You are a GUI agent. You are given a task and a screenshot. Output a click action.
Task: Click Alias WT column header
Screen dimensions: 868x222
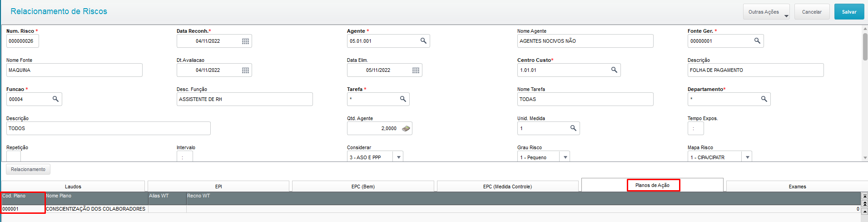click(x=167, y=198)
